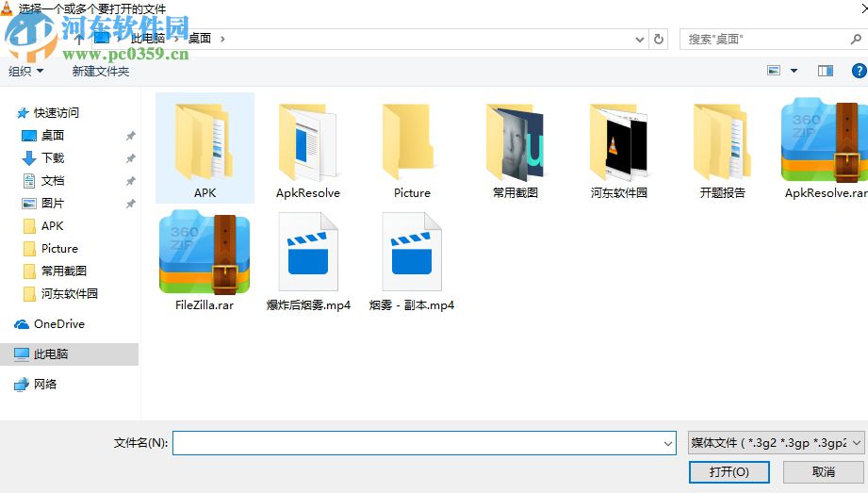The image size is (868, 493).
Task: Select 此电脑 in navigation pane
Action: point(69,354)
